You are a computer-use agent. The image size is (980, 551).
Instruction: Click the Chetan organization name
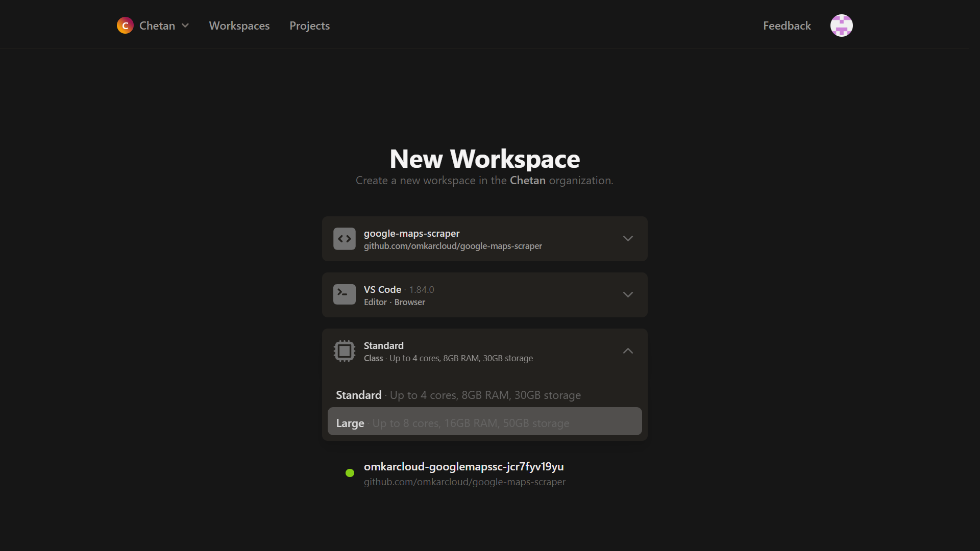(x=157, y=26)
